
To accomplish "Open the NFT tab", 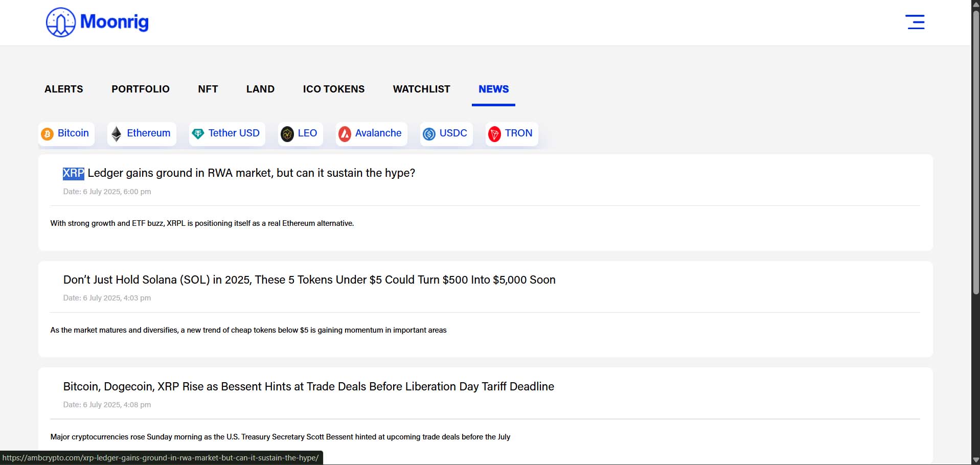I will coord(208,89).
